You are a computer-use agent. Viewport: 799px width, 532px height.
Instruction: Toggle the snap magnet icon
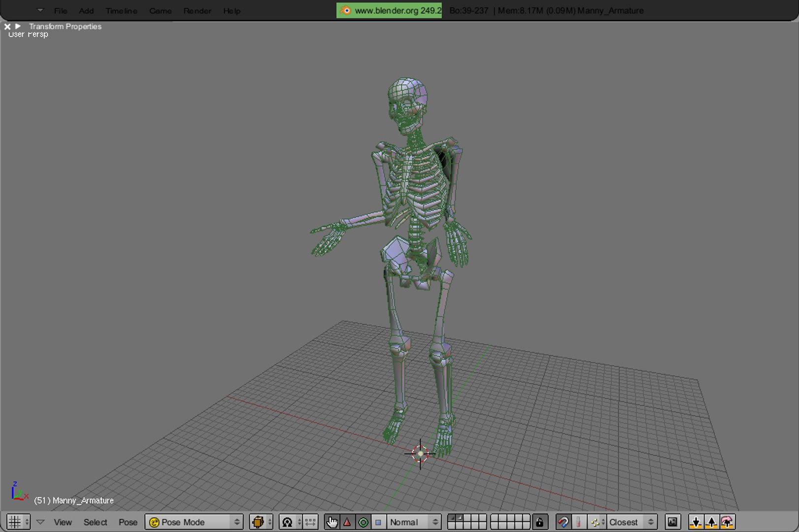pyautogui.click(x=563, y=522)
